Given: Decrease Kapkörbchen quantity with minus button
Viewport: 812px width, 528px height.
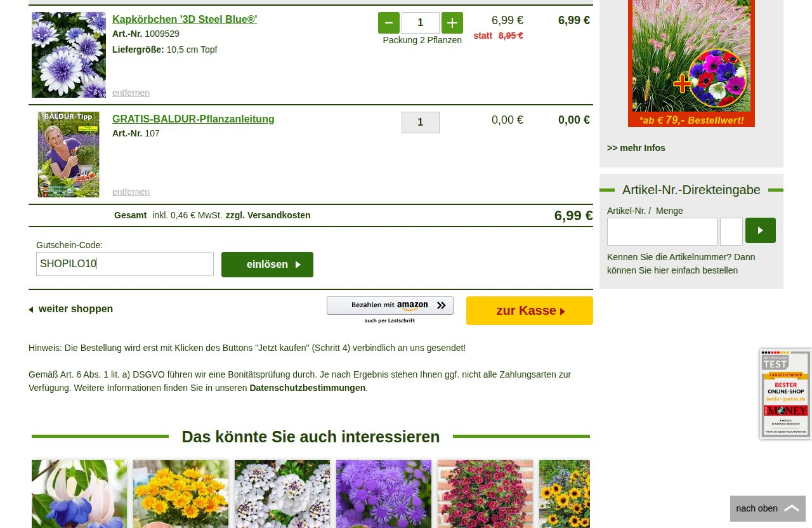Looking at the screenshot, I should pyautogui.click(x=389, y=23).
